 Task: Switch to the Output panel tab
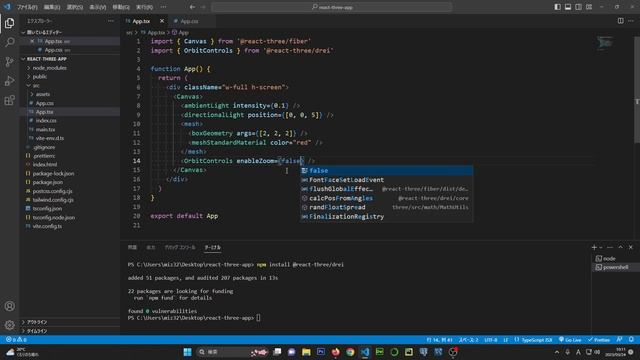click(151, 247)
